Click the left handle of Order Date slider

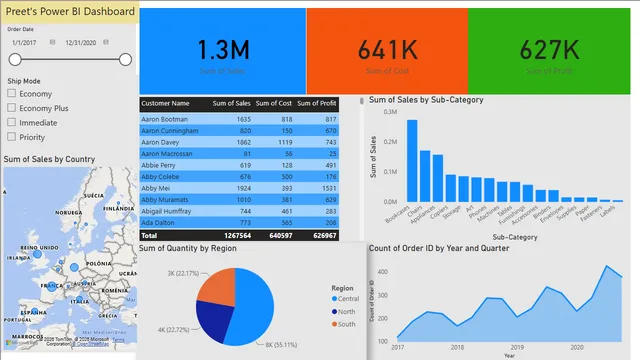pos(15,60)
